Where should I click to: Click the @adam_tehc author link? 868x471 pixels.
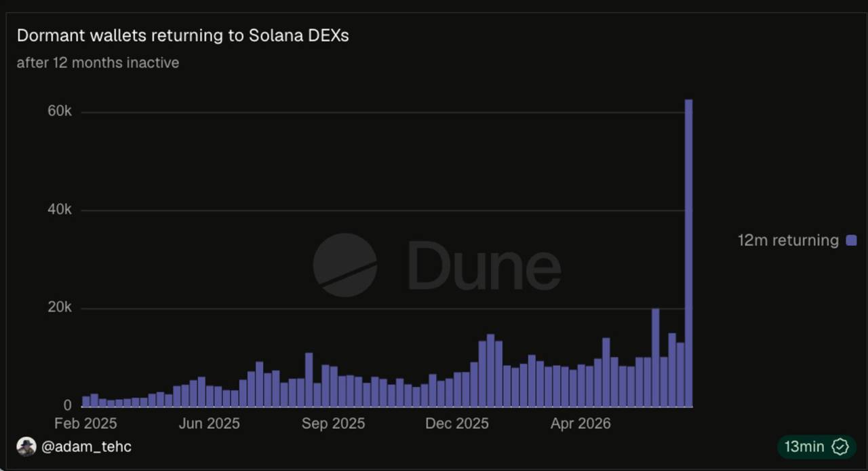click(86, 447)
